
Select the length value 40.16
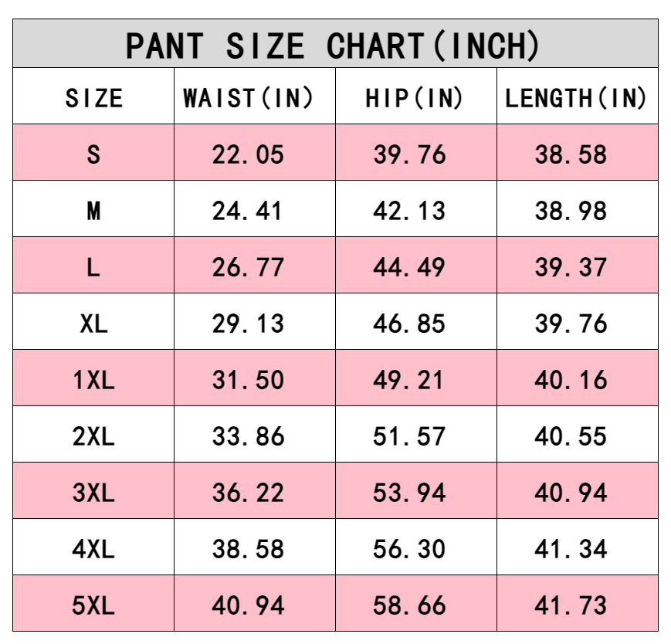[x=571, y=380]
